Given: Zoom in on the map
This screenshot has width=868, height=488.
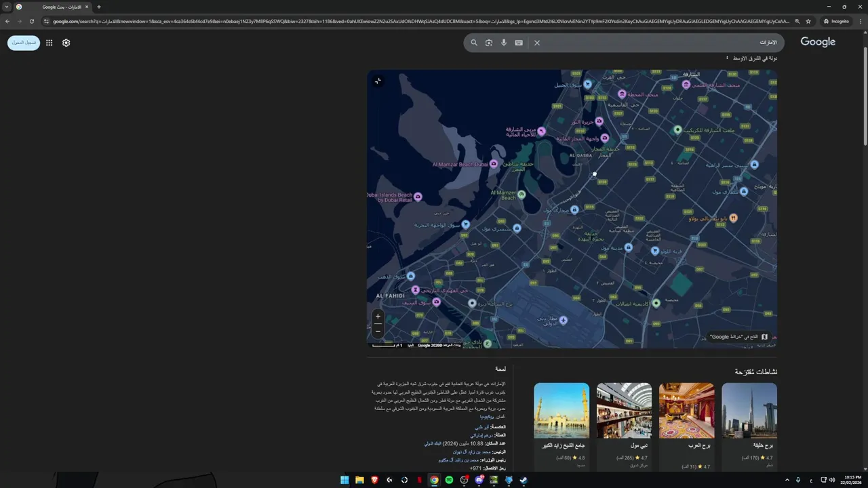Looking at the screenshot, I should (378, 316).
